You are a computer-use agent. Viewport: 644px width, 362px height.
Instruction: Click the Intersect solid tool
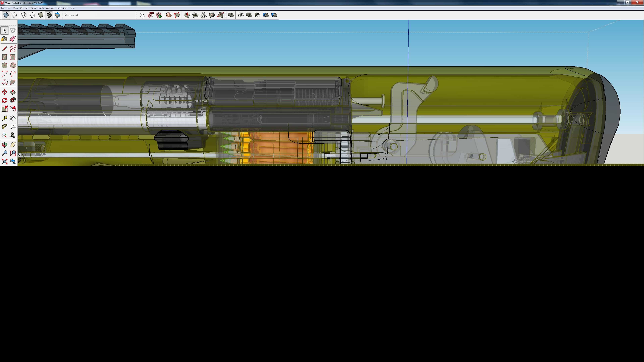coord(240,15)
